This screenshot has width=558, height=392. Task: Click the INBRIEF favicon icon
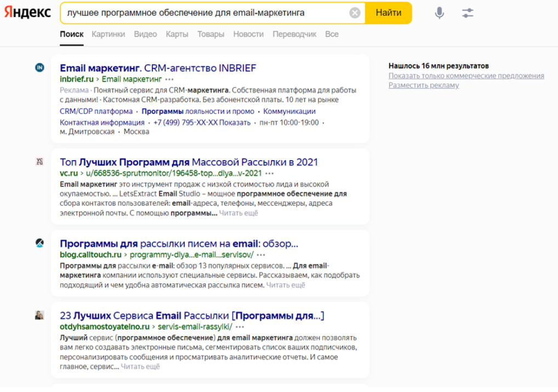(x=39, y=68)
